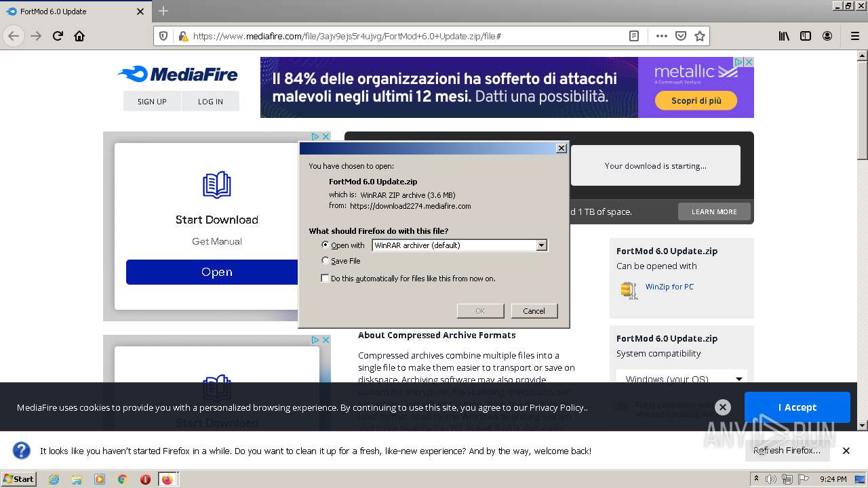Save page to Pocket
The height and width of the screenshot is (488, 868).
coord(681,36)
